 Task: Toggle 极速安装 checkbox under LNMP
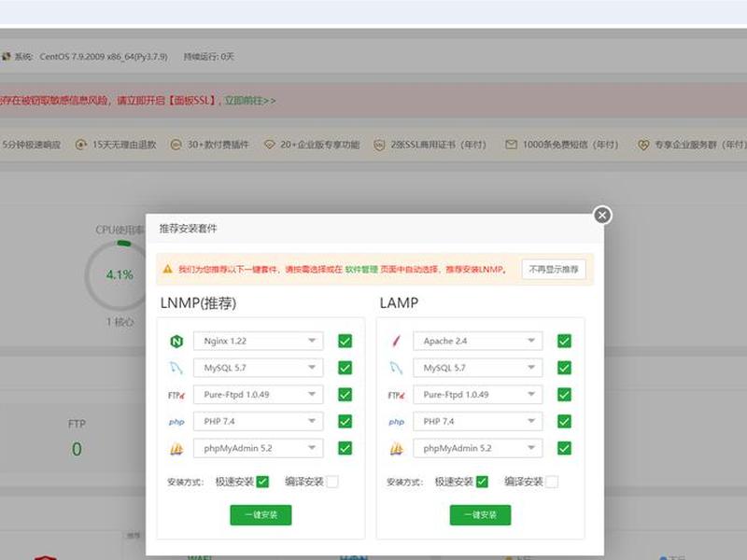[x=262, y=482]
